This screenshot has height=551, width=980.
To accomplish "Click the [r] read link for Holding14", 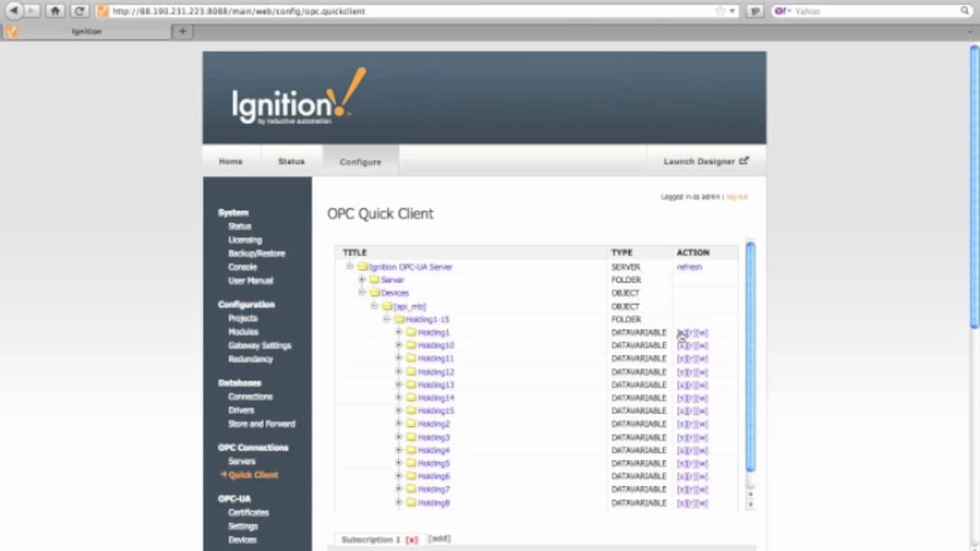I will pos(691,397).
